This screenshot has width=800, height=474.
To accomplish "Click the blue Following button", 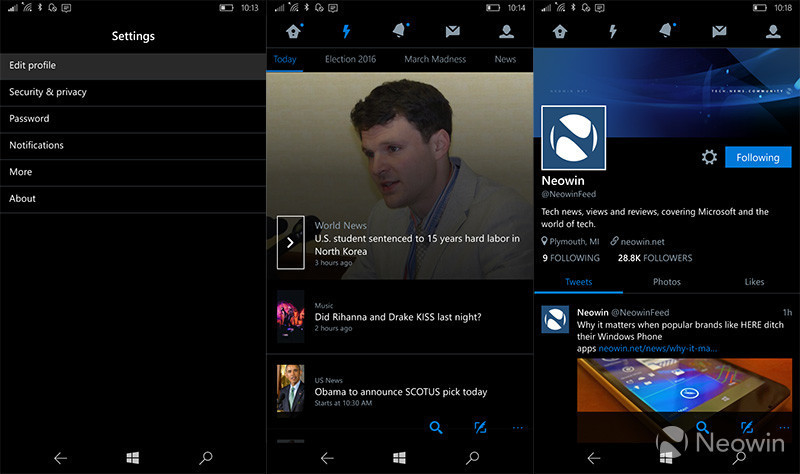I will pos(758,157).
